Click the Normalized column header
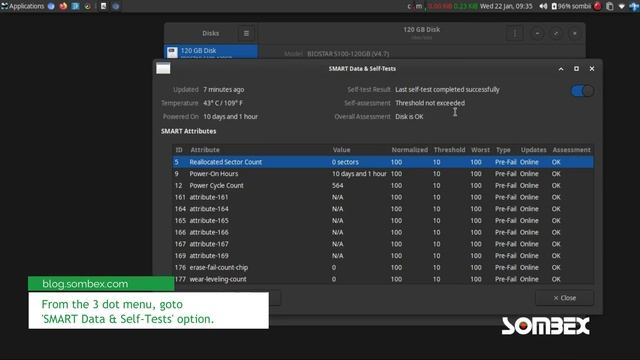640x360 pixels. 409,150
